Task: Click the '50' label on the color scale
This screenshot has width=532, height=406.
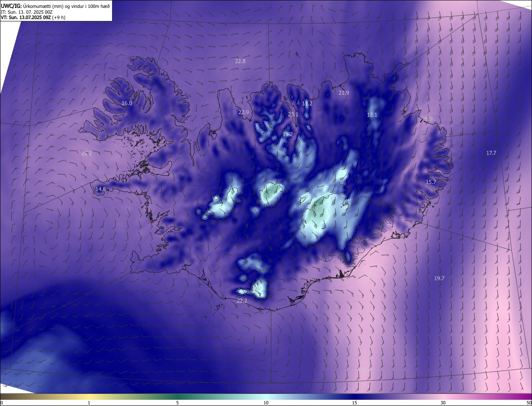Action: tap(529, 403)
